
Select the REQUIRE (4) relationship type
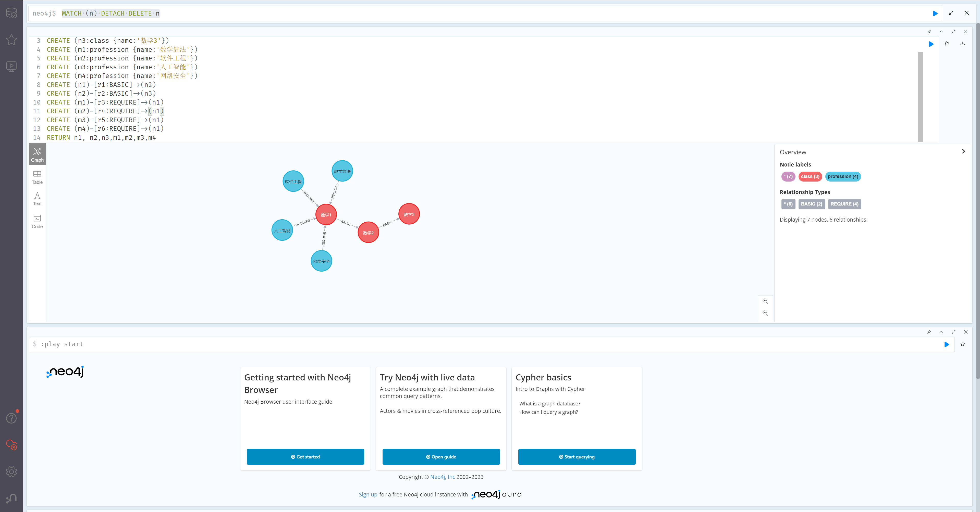tap(844, 204)
